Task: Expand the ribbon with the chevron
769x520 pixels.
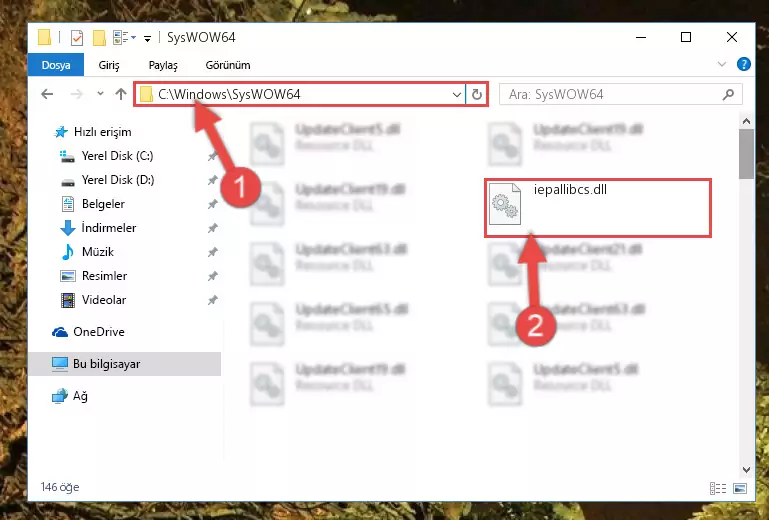Action: coord(721,64)
